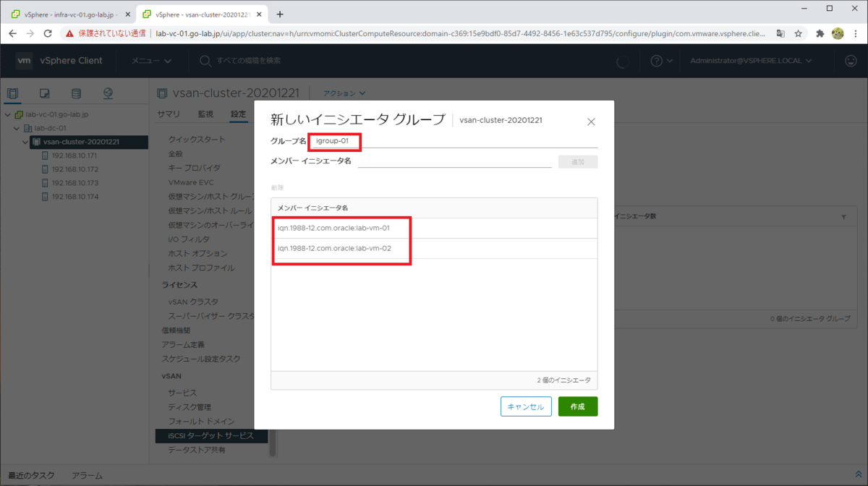Collapse the lab-vc-01.go-lab.jp tree node
This screenshot has width=868, height=486.
[8, 114]
